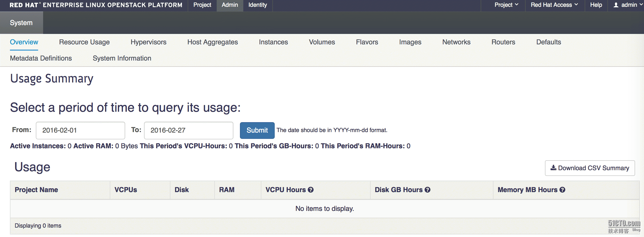Download the CSV Summary
The image size is (644, 237).
pyautogui.click(x=590, y=168)
